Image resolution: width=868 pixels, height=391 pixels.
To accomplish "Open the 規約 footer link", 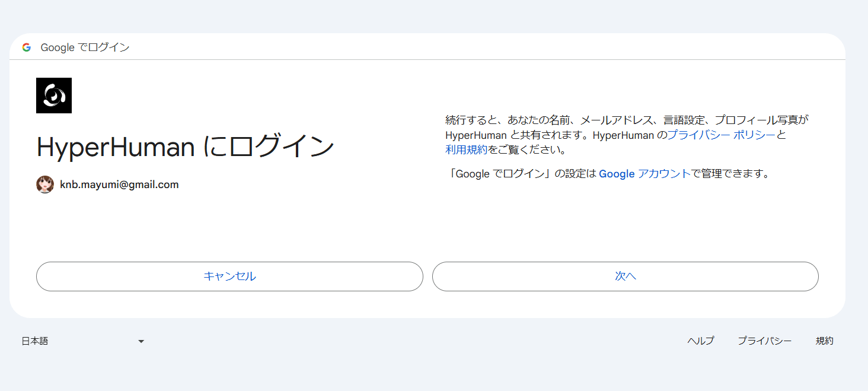I will coord(825,341).
